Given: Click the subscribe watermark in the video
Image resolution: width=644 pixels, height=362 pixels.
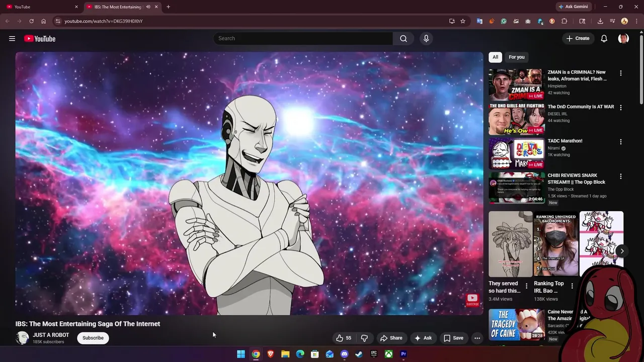Looking at the screenshot, I should [x=472, y=300].
